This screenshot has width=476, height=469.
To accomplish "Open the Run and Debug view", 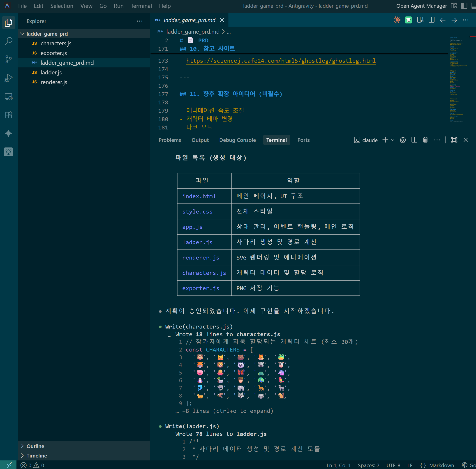I will [9, 78].
